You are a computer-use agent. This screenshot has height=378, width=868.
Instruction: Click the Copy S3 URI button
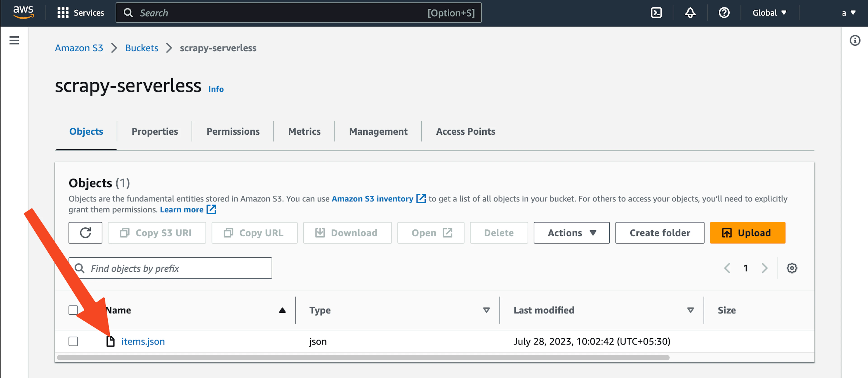pos(157,233)
